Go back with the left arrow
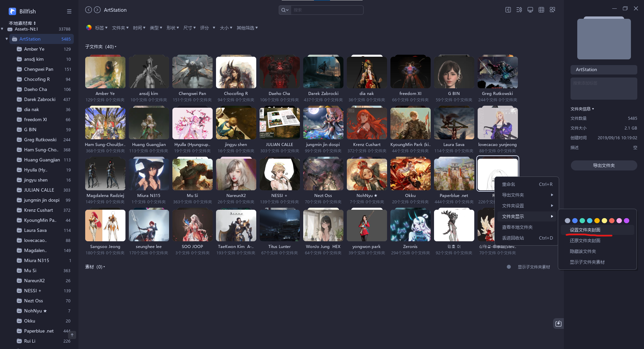 pos(89,10)
